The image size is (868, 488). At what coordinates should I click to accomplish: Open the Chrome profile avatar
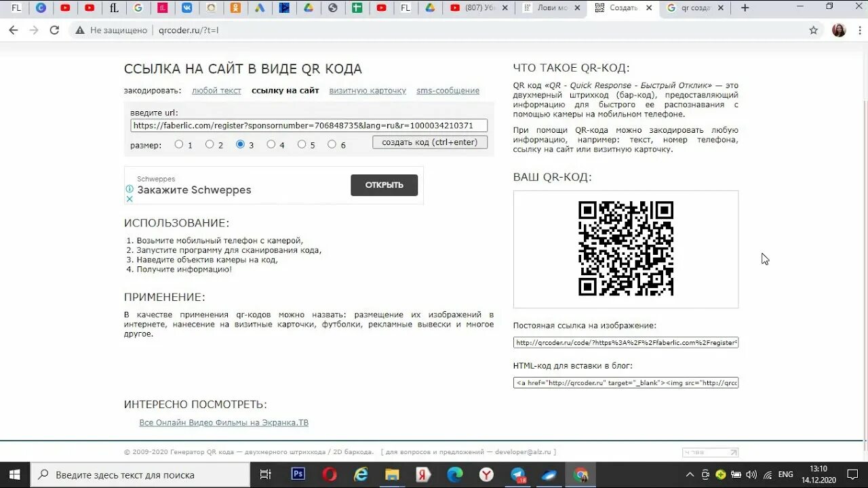click(839, 30)
